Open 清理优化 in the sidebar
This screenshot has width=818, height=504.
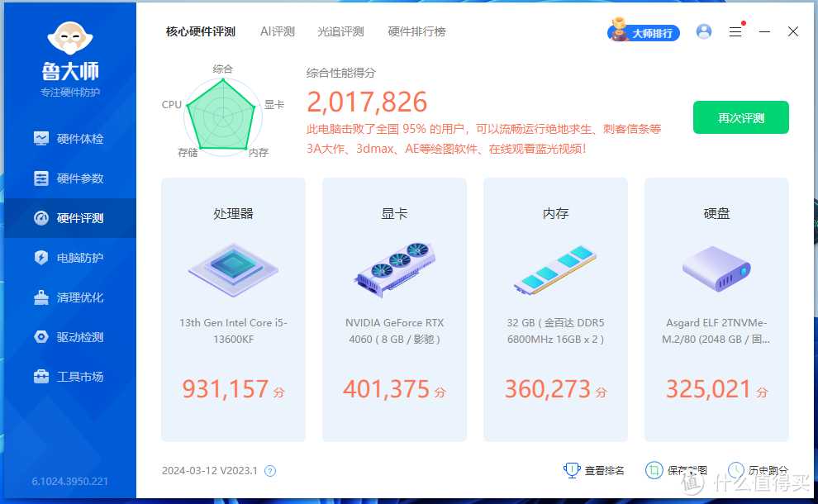pyautogui.click(x=70, y=297)
